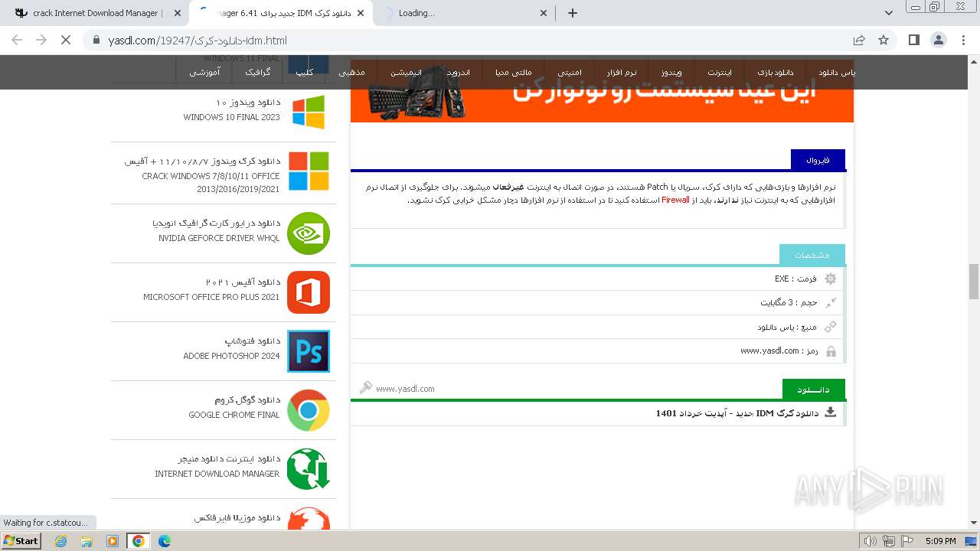Open MICROSOFT OFFICE PRO PLUS 2021 link
The height and width of the screenshot is (551, 980).
pyautogui.click(x=211, y=297)
